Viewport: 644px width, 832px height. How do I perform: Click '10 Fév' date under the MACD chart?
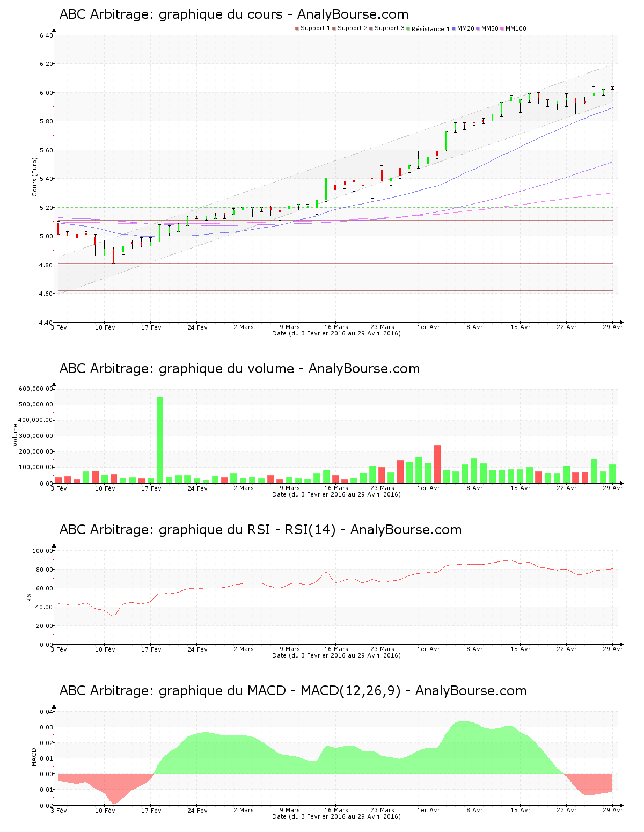tap(105, 811)
